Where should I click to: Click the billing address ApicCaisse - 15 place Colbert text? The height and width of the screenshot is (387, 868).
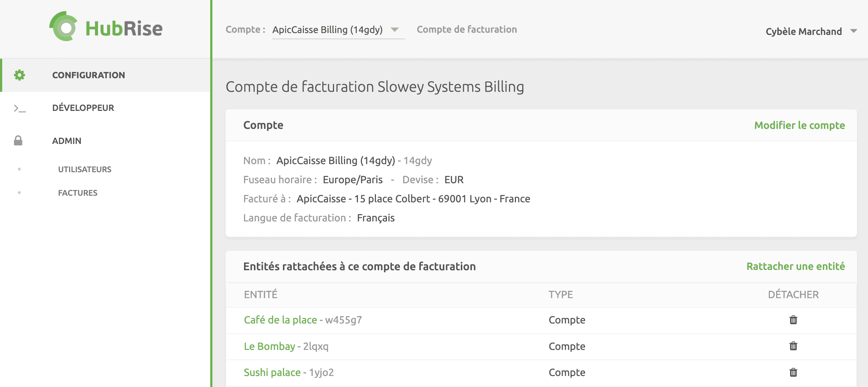click(413, 199)
